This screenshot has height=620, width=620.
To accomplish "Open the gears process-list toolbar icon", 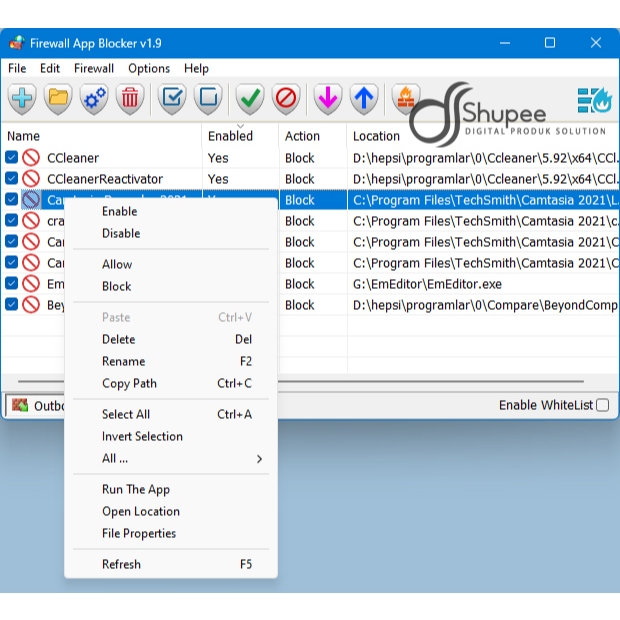I will click(x=94, y=98).
